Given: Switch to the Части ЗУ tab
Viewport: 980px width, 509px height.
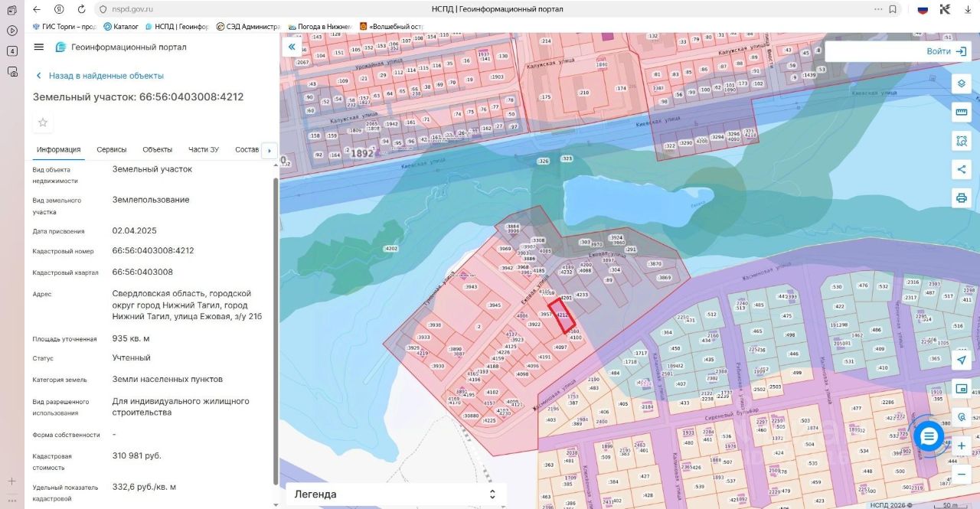Looking at the screenshot, I should [204, 149].
